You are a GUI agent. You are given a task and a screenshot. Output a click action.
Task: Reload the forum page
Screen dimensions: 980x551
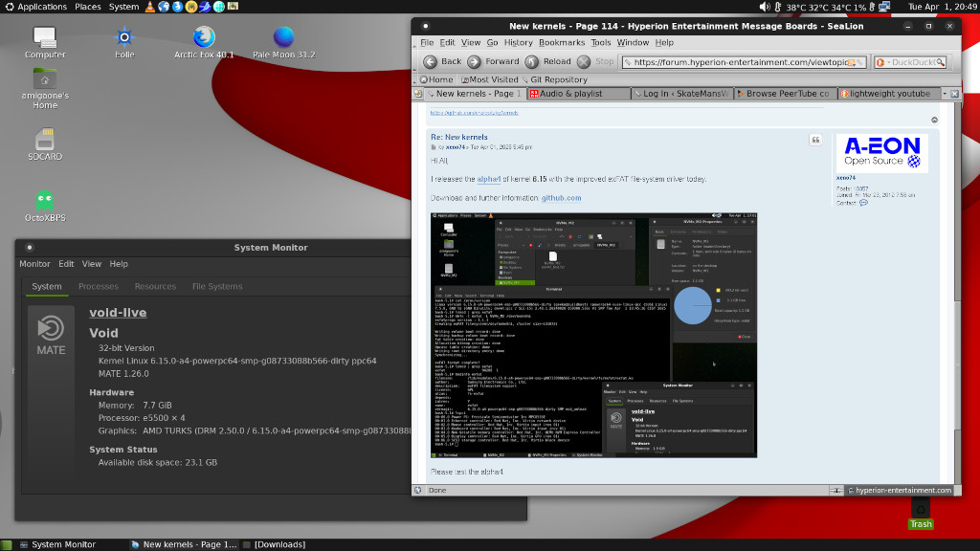coord(548,61)
